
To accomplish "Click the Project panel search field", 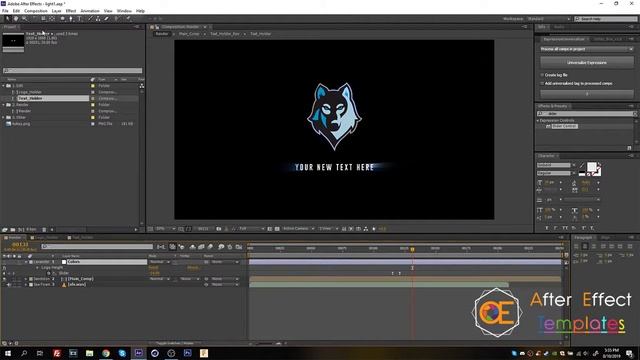I will click(x=73, y=71).
